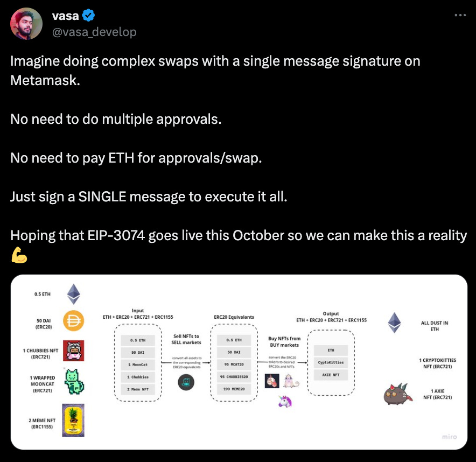
Task: Click the miro watermark logo
Action: coord(449,437)
